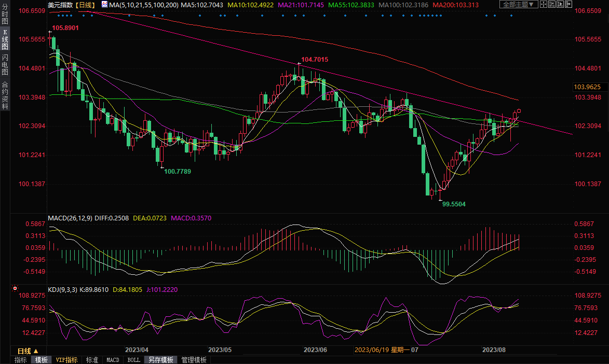
Task: Toggle the BOLL indicator template
Action: (133, 360)
